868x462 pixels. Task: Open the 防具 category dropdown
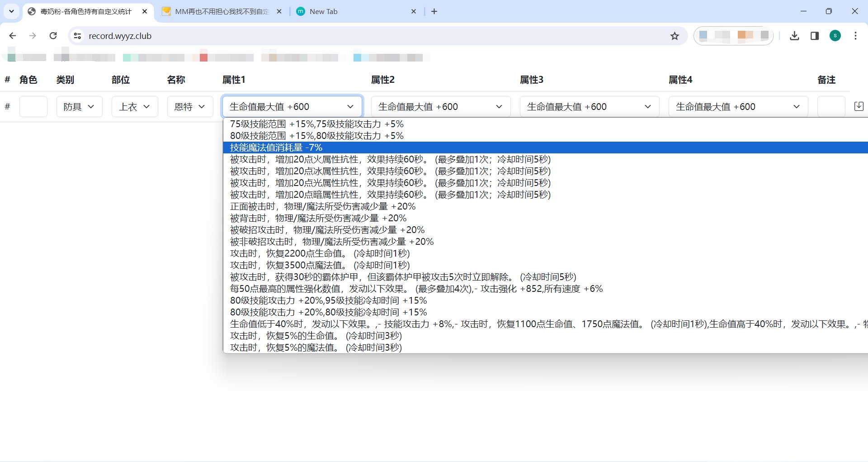(x=80, y=106)
